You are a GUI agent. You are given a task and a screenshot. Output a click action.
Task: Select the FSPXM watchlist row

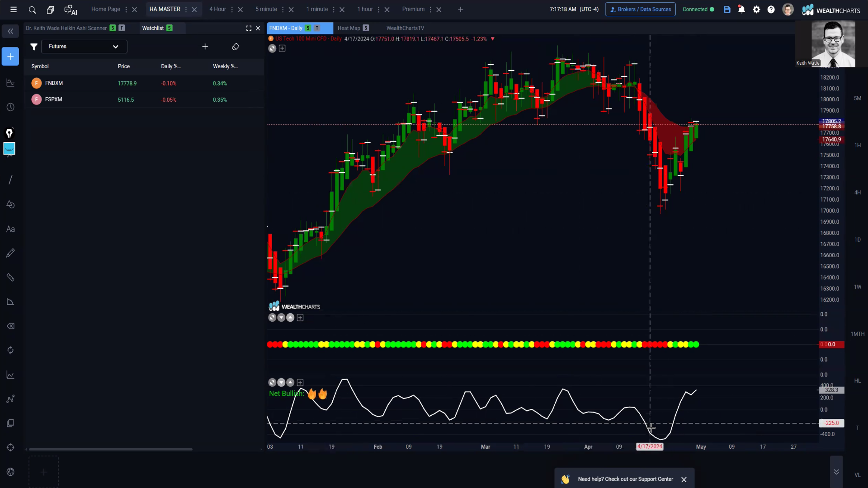pos(144,99)
